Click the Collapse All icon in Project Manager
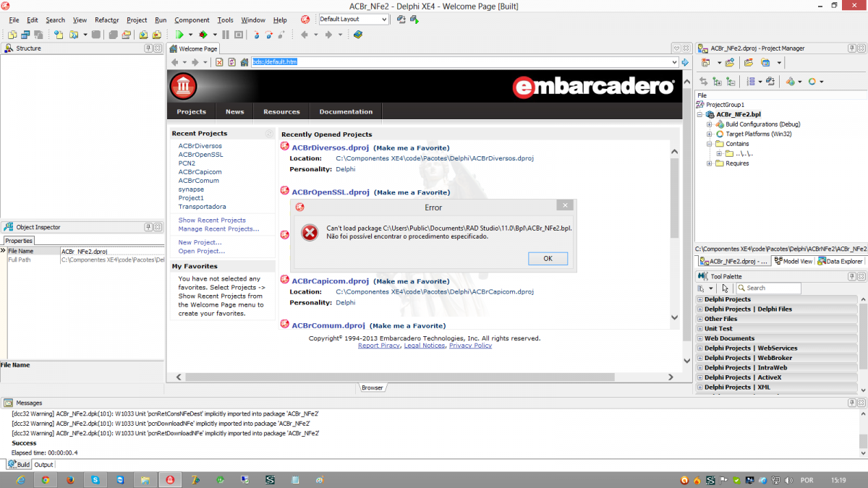The image size is (868, 488). point(731,82)
